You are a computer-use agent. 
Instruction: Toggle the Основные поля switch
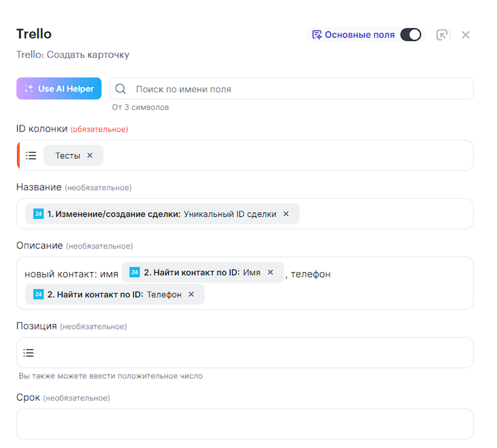(x=411, y=35)
